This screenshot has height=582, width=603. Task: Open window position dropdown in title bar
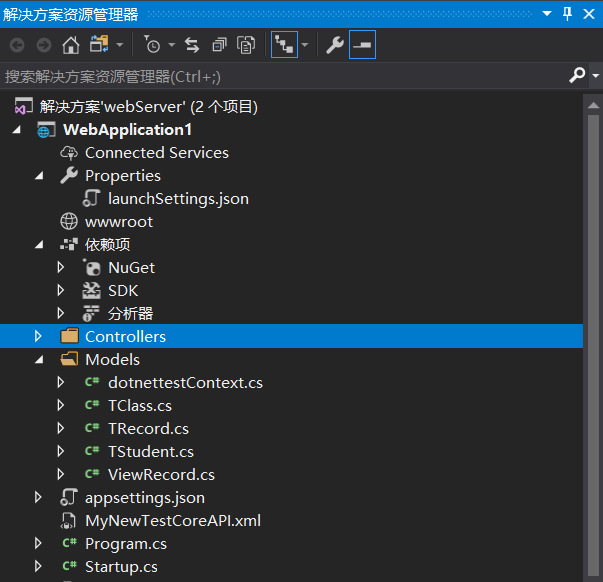pyautogui.click(x=546, y=14)
